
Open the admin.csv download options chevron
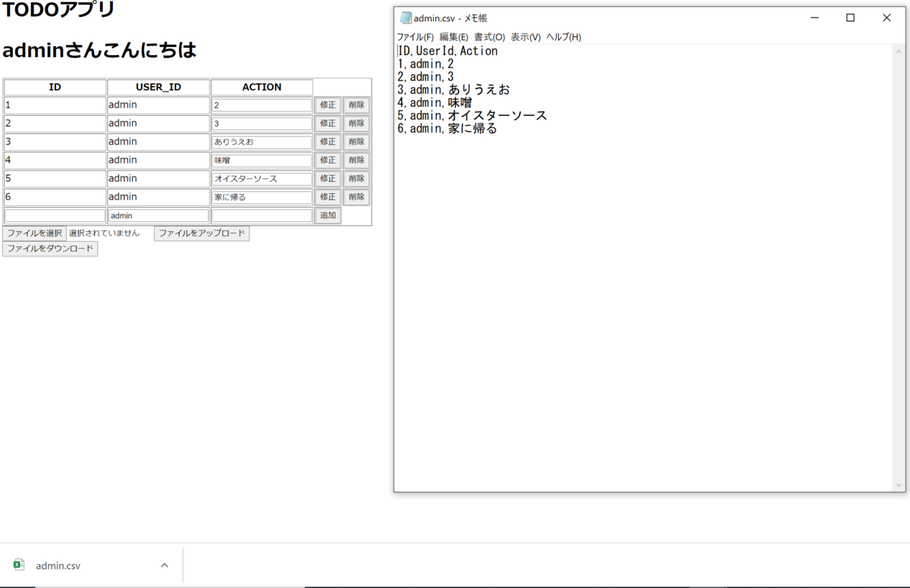point(165,565)
